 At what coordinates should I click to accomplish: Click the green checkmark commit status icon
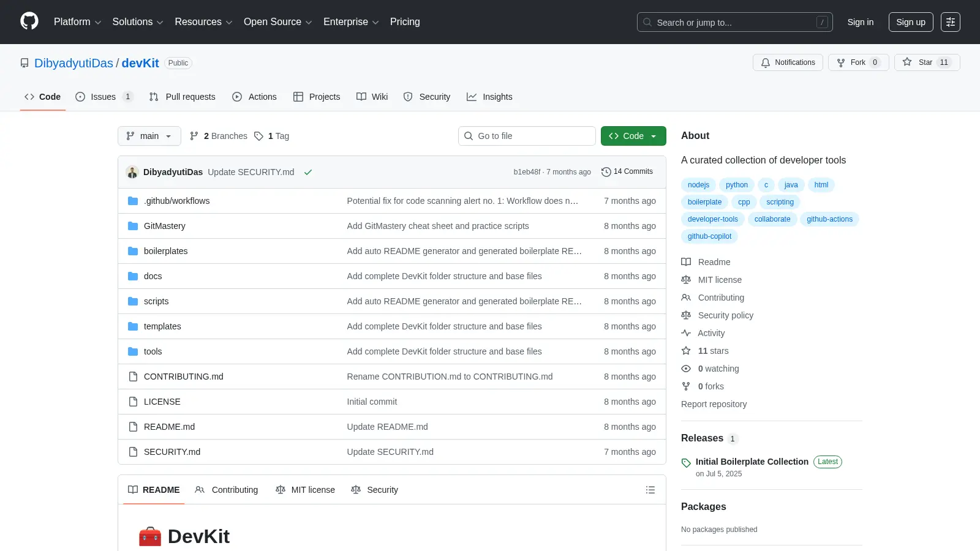[x=308, y=172]
